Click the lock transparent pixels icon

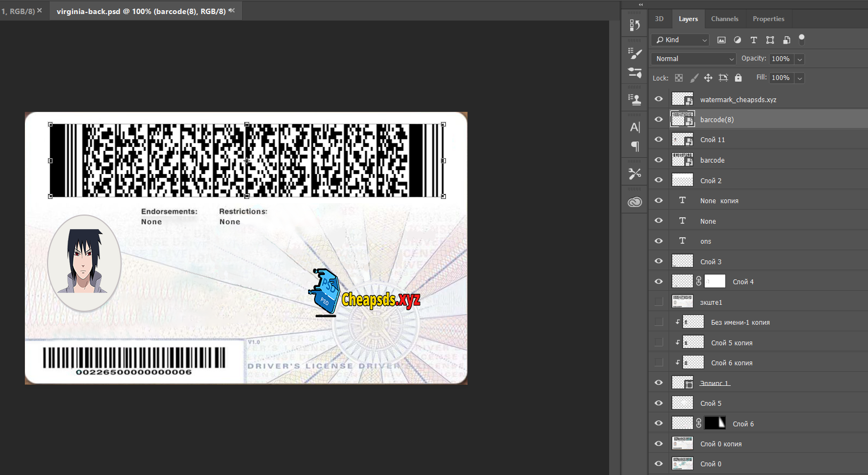click(x=679, y=78)
